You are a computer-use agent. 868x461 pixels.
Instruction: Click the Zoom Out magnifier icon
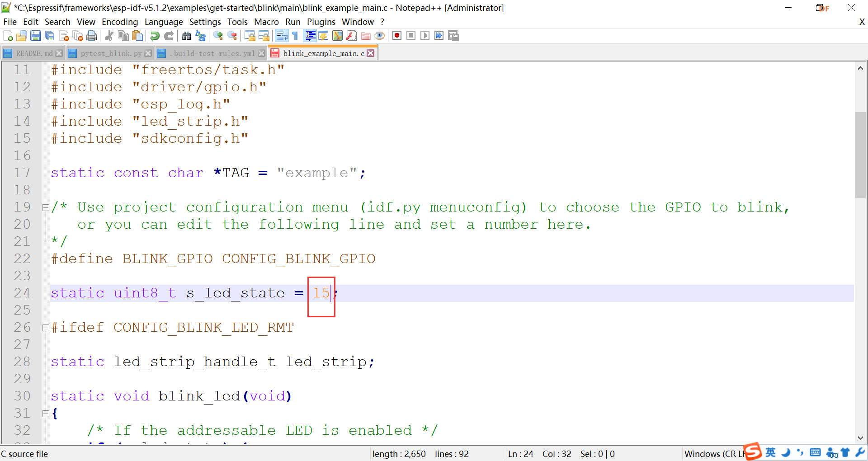click(x=232, y=36)
